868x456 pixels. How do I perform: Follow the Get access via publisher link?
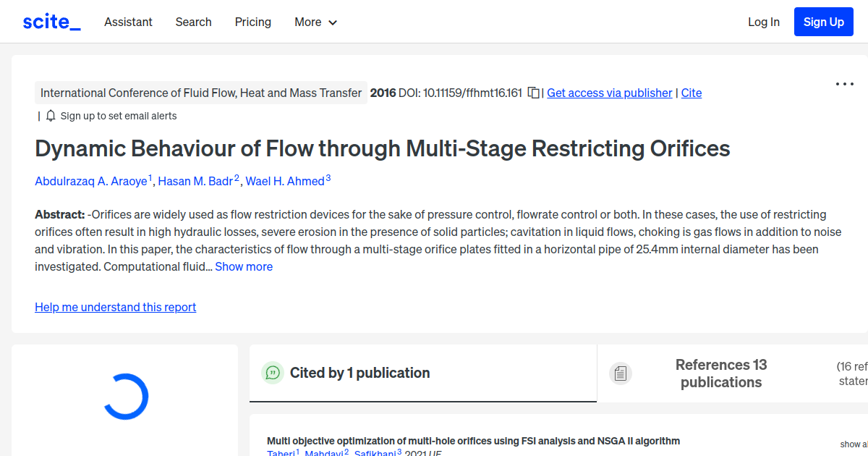point(609,93)
